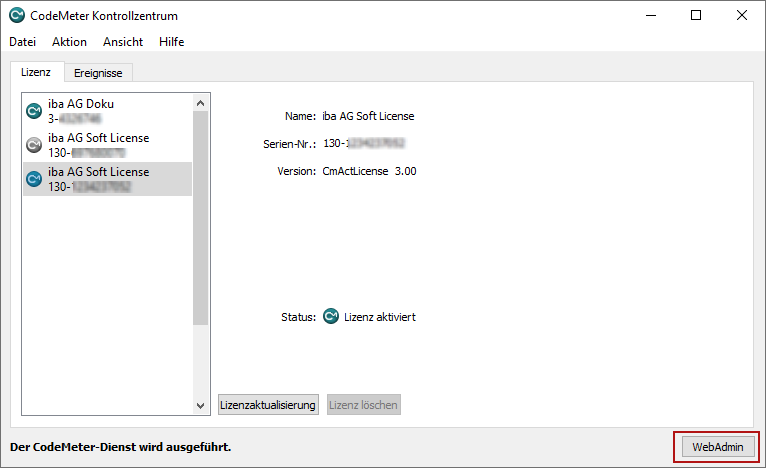The height and width of the screenshot is (468, 766).
Task: Click the 'Name:' label
Action: [x=300, y=116]
